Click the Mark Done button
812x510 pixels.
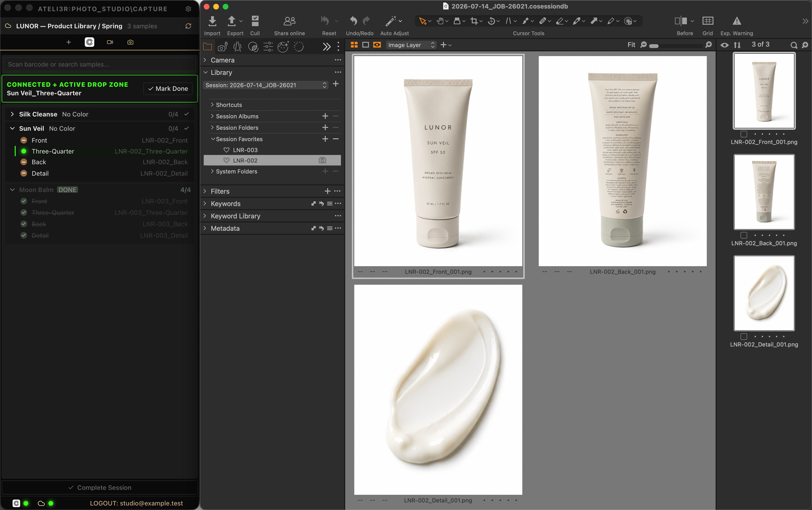coord(168,89)
